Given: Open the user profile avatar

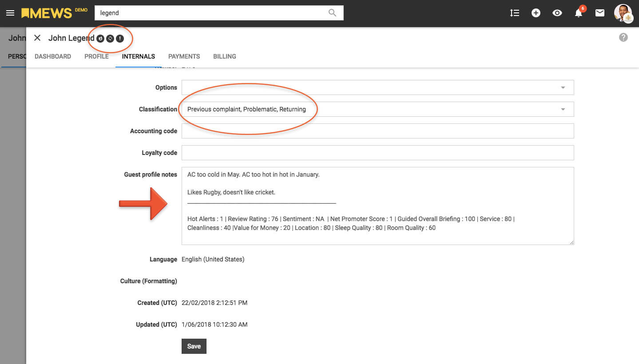Looking at the screenshot, I should 623,13.
